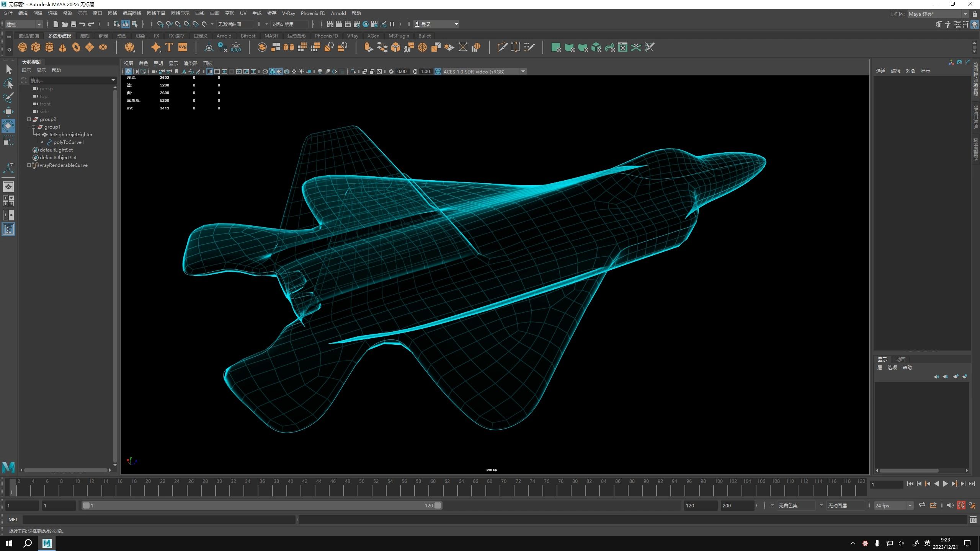Select the polygon cone shelf icon
Viewport: 980px width, 551px height.
coord(63,47)
